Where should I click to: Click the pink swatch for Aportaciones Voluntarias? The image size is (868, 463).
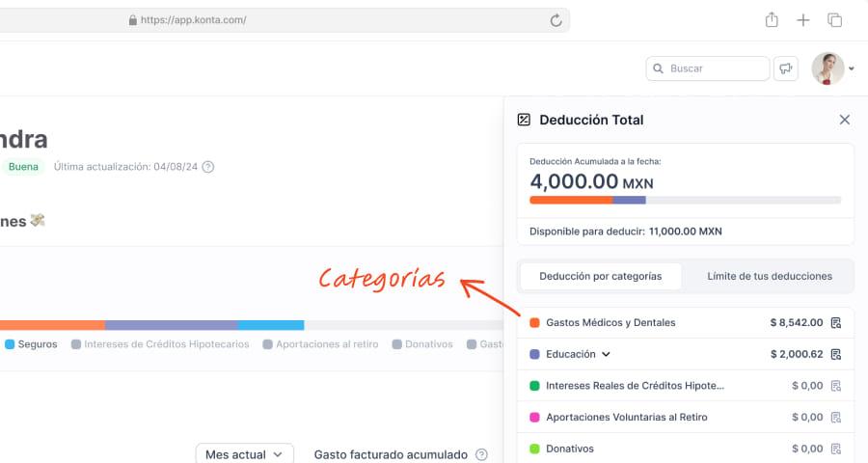534,418
